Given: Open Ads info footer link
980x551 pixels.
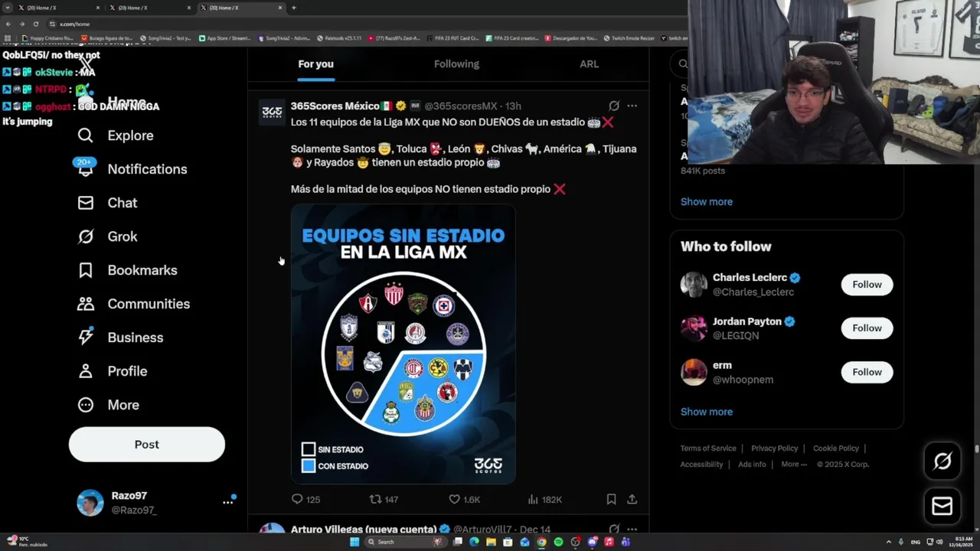Looking at the screenshot, I should (752, 465).
